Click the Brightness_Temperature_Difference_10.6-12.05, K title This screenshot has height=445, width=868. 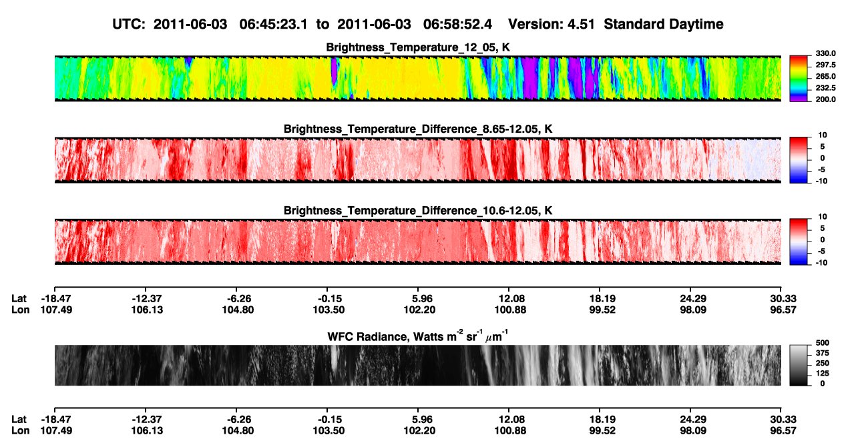tap(418, 210)
